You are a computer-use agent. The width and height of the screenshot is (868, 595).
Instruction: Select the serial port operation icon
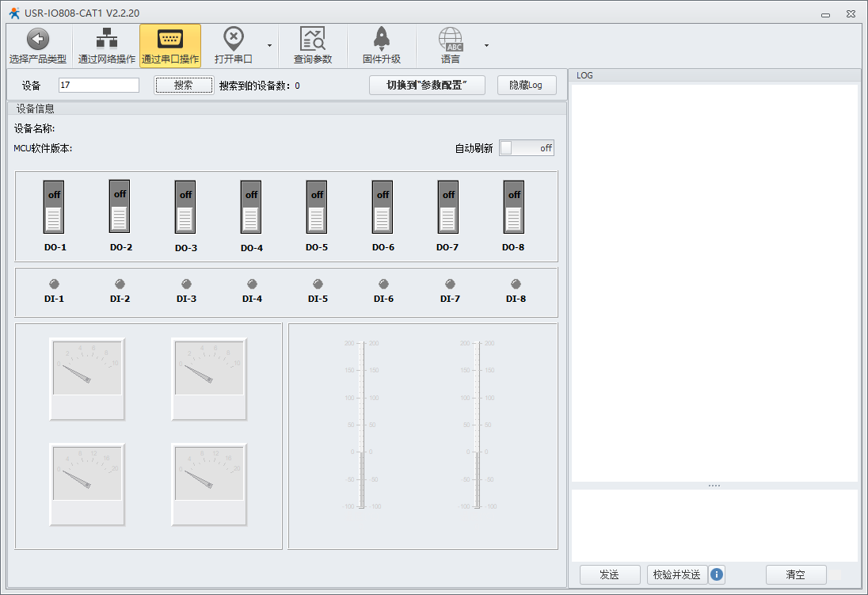(x=170, y=39)
